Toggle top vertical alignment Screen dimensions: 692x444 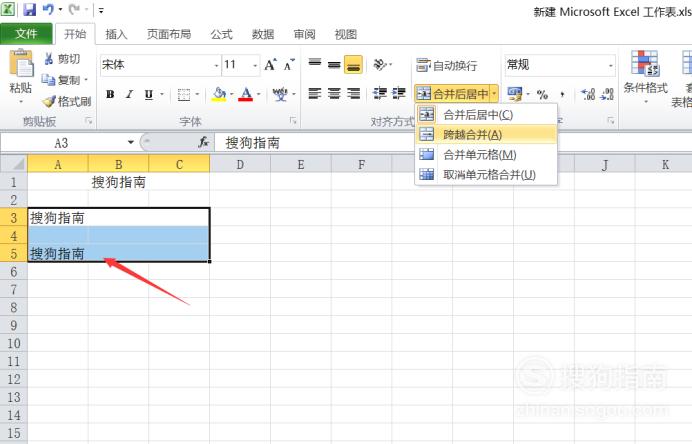315,64
